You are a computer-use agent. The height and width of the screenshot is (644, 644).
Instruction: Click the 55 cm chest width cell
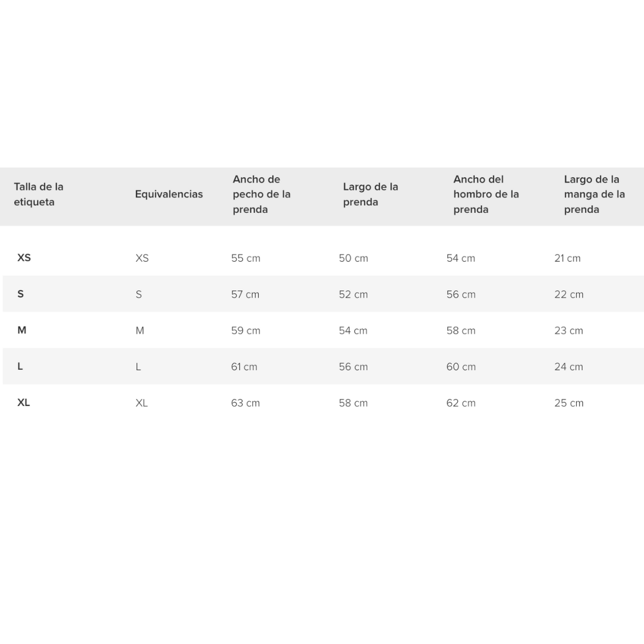[x=246, y=258]
